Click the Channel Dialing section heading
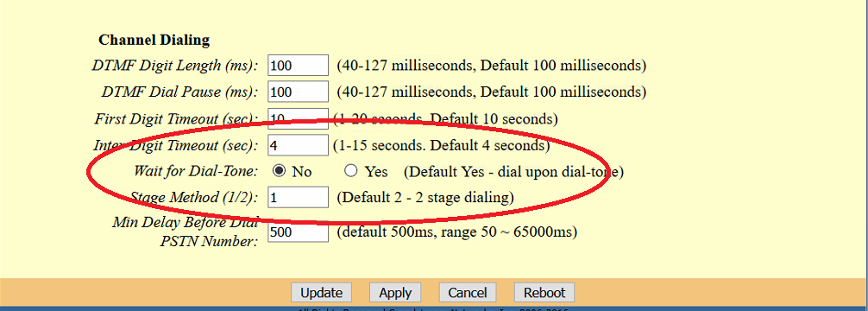 click(154, 40)
